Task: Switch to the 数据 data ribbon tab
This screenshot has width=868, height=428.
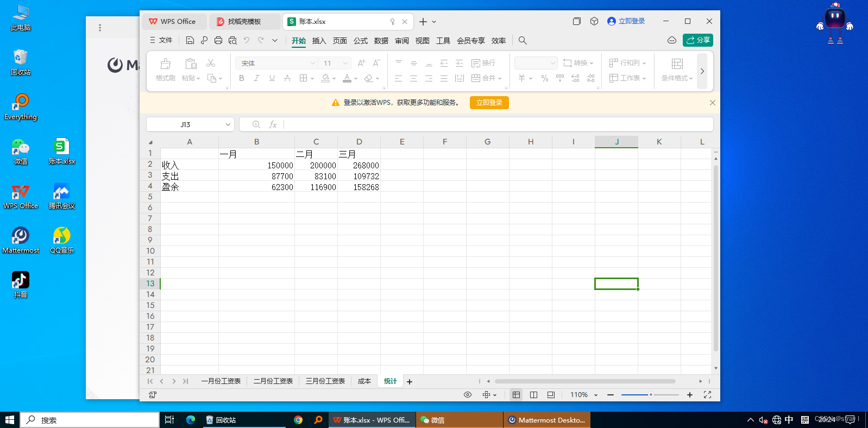Action: (x=381, y=41)
